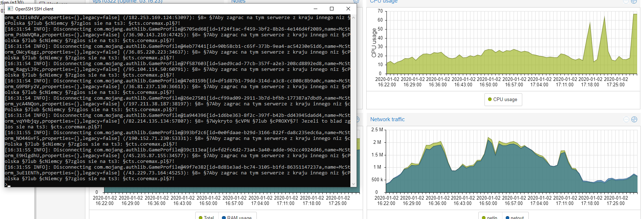The height and width of the screenshot is (219, 644).
Task: Click the last CPU spike in chart
Action: (635, 15)
